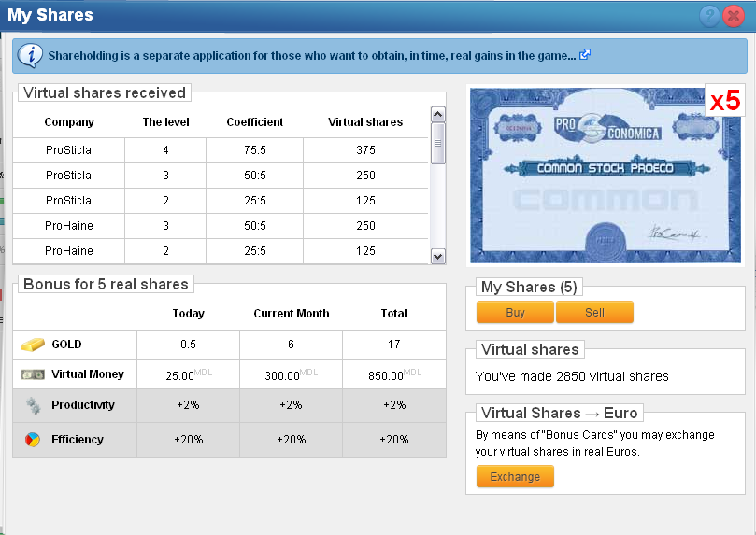756x535 pixels.
Task: Click Virtual Money today value 25.00
Action: click(179, 375)
